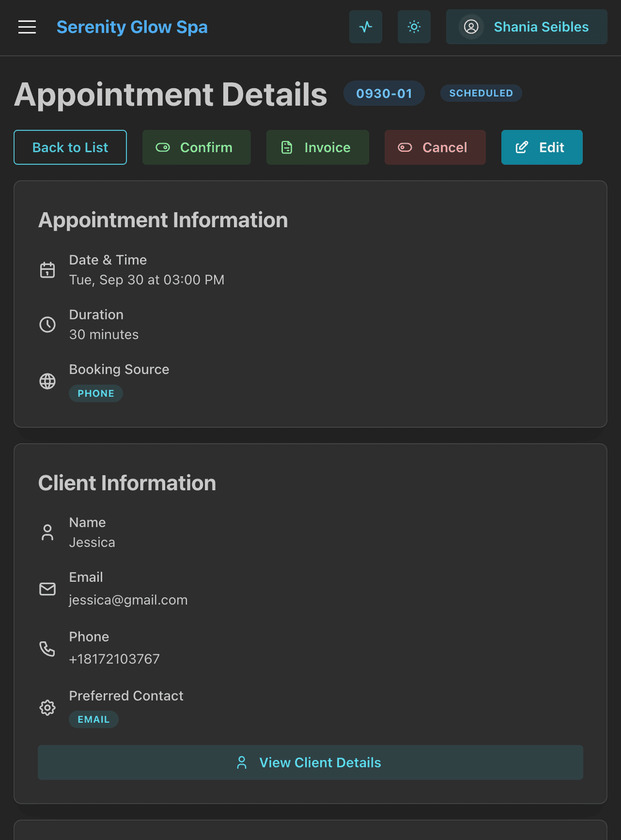This screenshot has width=621, height=840.
Task: Switch back using Back to List
Action: coord(70,147)
